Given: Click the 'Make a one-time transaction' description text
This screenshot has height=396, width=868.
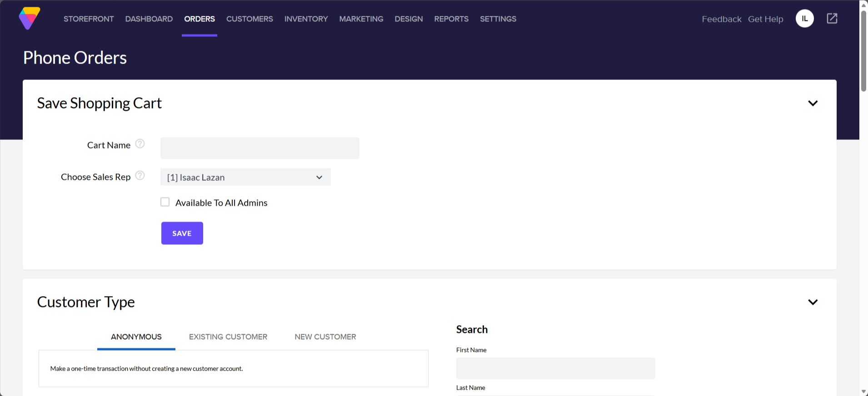Looking at the screenshot, I should 146,369.
